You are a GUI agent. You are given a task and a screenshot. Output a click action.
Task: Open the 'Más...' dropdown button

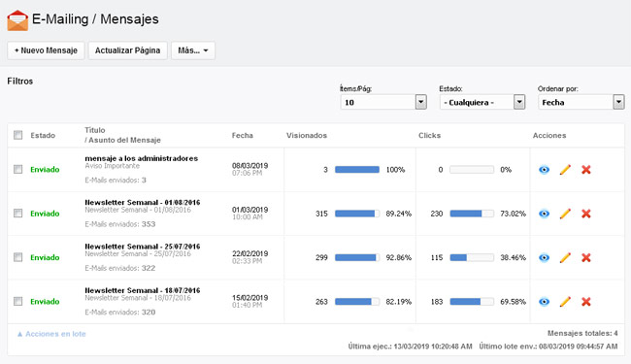[x=193, y=50]
